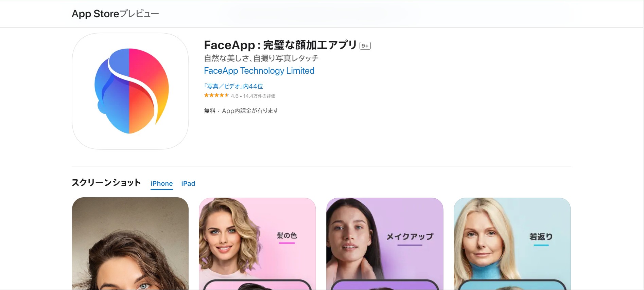The image size is (644, 290).
Task: Click the FaceApp app icon
Action: 130,91
